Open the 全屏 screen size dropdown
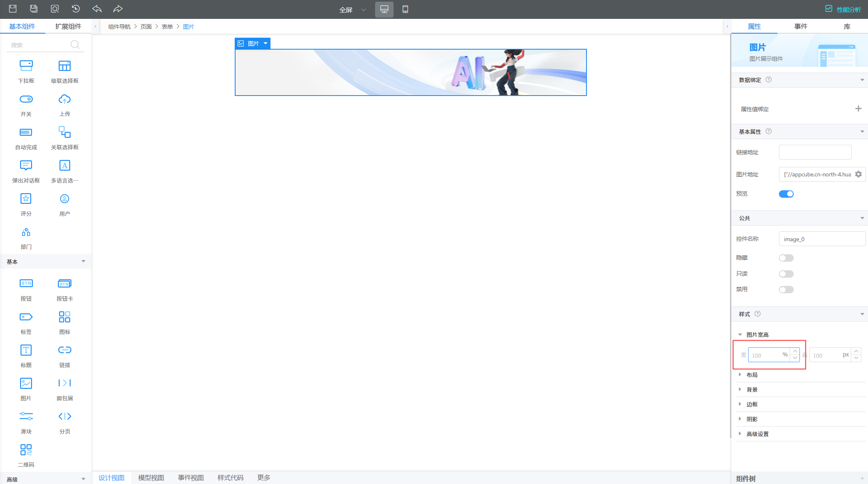The height and width of the screenshot is (484, 868). [352, 9]
